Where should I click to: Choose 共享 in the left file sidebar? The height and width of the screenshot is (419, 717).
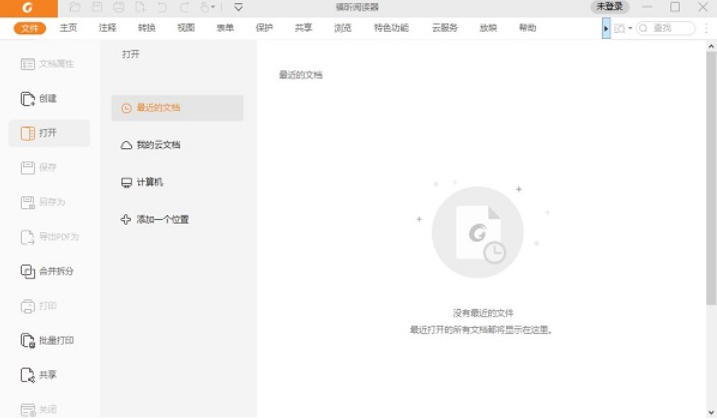[48, 375]
